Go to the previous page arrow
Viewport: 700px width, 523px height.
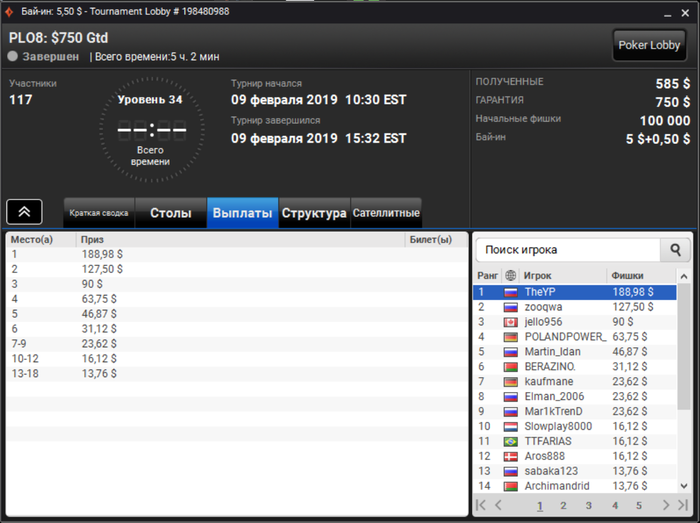pos(498,505)
